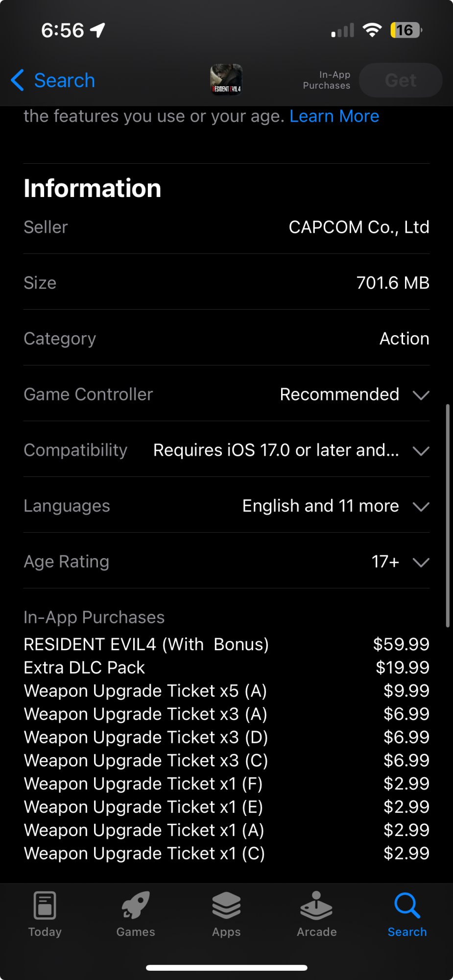Tap the location arrow in status bar

click(98, 30)
